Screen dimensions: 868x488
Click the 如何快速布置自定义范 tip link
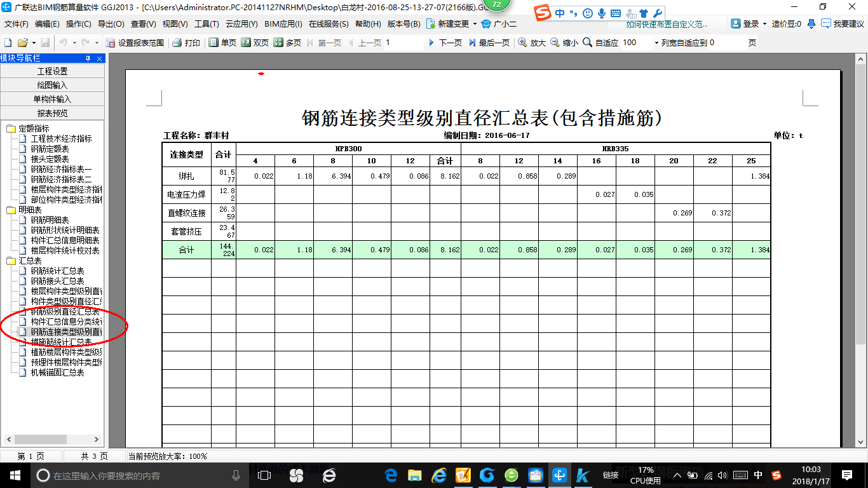pos(667,24)
